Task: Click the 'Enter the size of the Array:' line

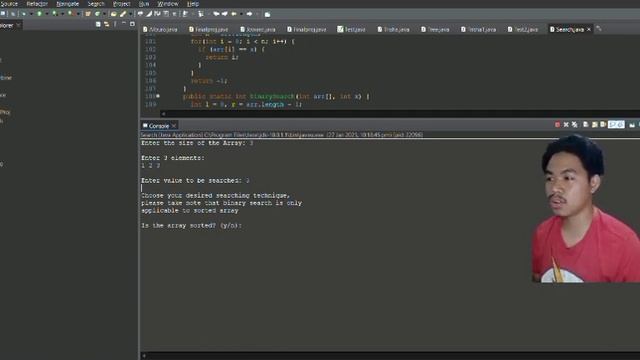Action: 197,143
